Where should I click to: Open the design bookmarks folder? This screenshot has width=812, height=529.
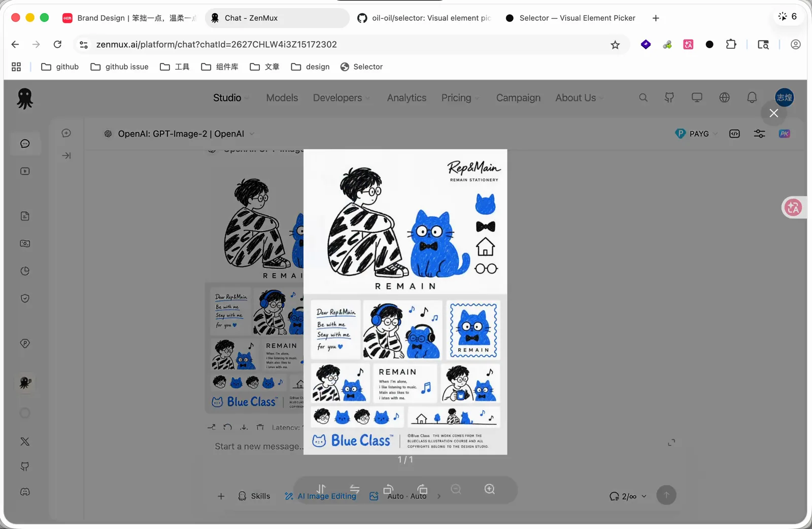(310, 67)
